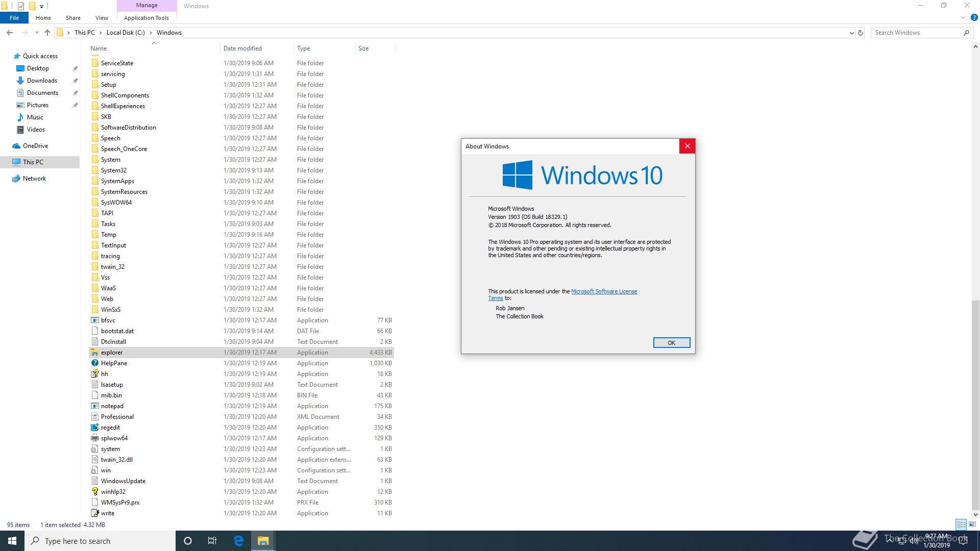The width and height of the screenshot is (980, 551).
Task: Open Documents in the navigation pane
Action: pyautogui.click(x=42, y=93)
